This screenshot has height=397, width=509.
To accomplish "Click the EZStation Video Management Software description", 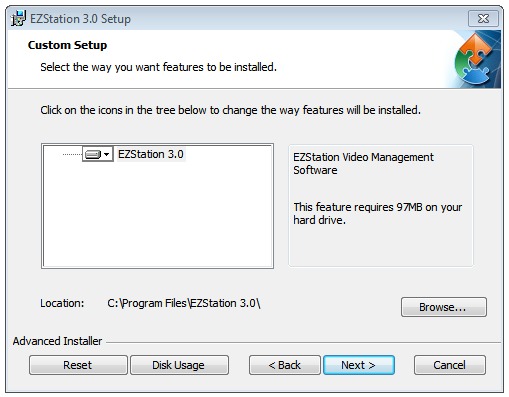I will [363, 163].
